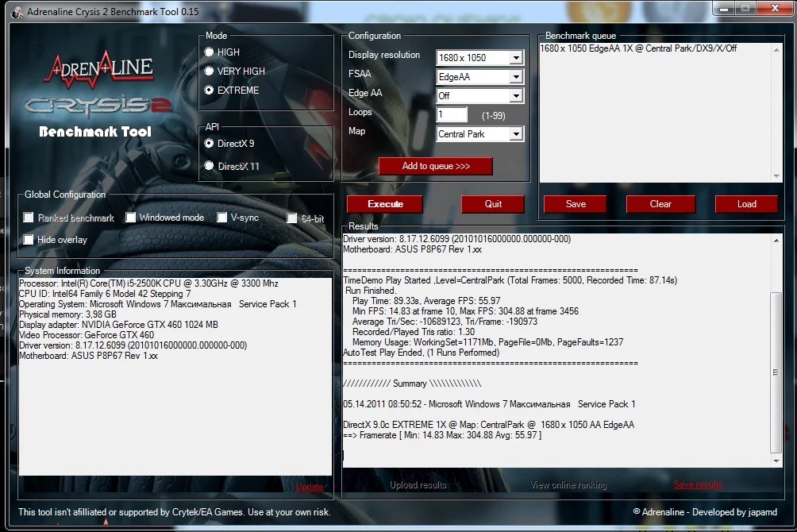Click the Add to queue button
Screen dimensions: 797x532
436,166
